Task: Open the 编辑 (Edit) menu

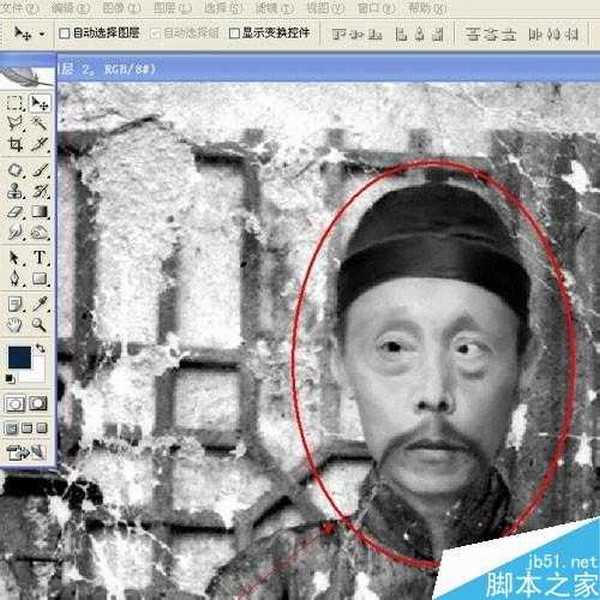Action: click(x=70, y=8)
